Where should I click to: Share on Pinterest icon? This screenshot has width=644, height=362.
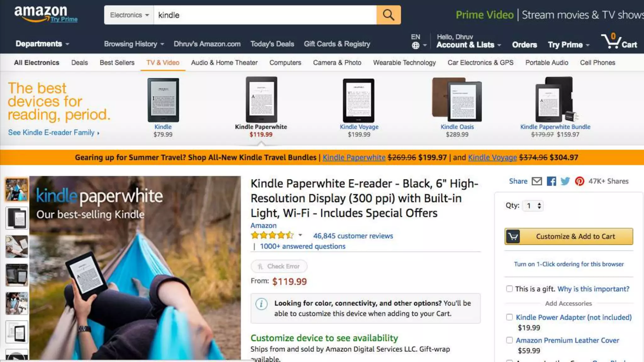pyautogui.click(x=580, y=181)
